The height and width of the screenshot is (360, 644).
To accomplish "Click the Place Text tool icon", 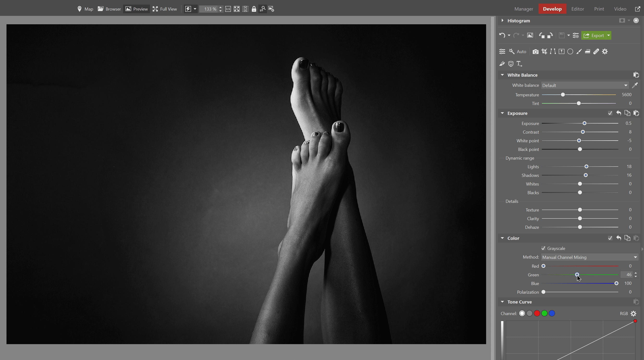I will pos(519,64).
